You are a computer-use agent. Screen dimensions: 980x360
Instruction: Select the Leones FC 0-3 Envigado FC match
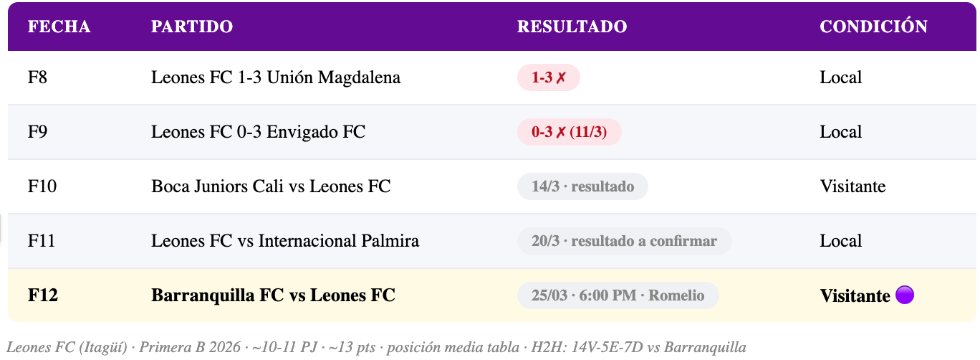[258, 132]
